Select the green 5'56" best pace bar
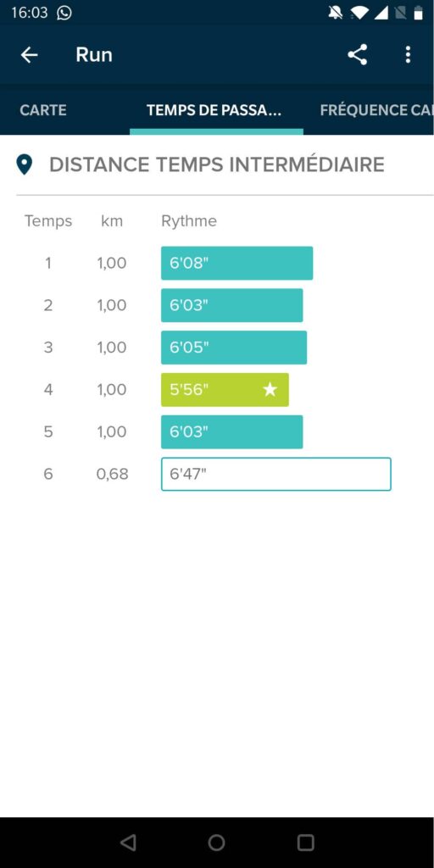This screenshot has height=868, width=434. pyautogui.click(x=225, y=390)
